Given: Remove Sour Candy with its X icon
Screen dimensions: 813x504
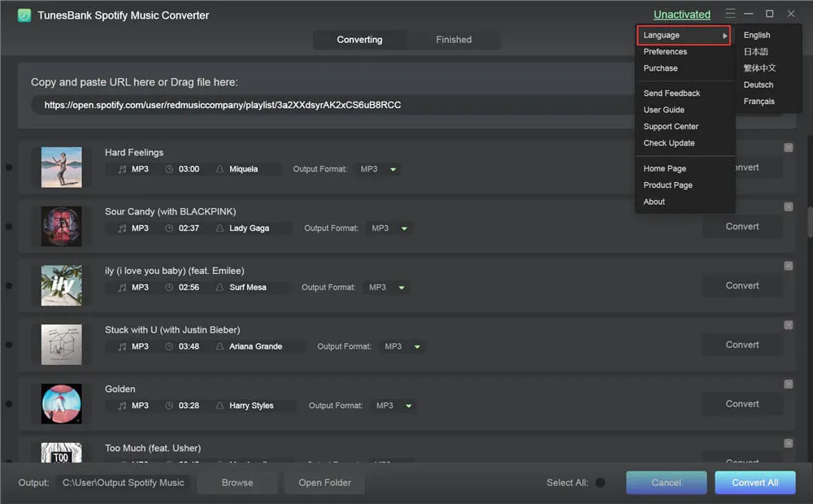Looking at the screenshot, I should pos(788,207).
